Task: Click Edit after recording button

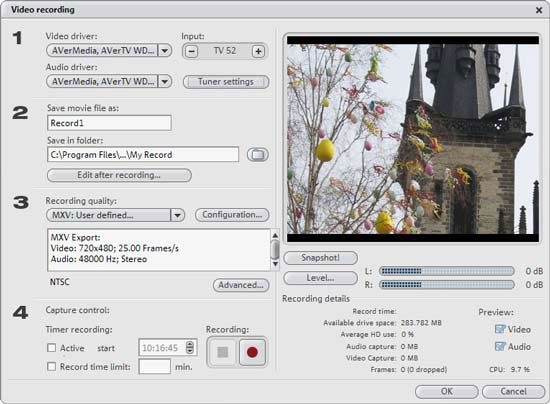Action: 119,175
